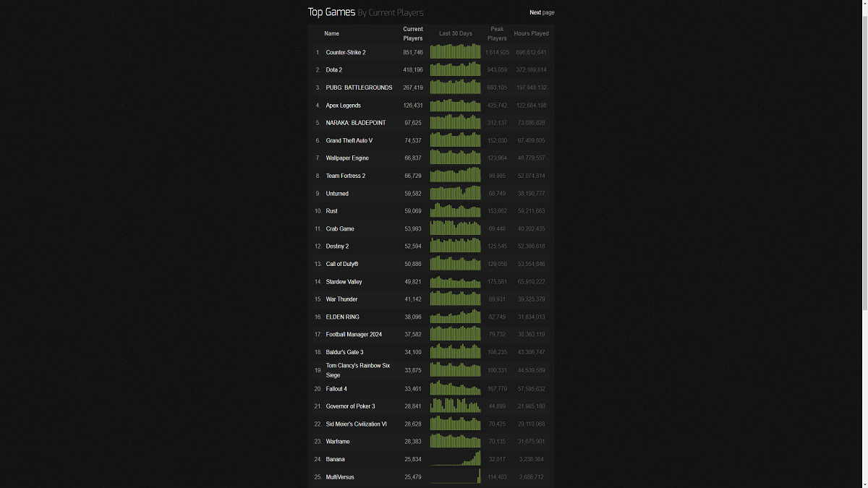Screen dimensions: 868x488
Task: Select Wallpaper Engine
Action: 347,158
